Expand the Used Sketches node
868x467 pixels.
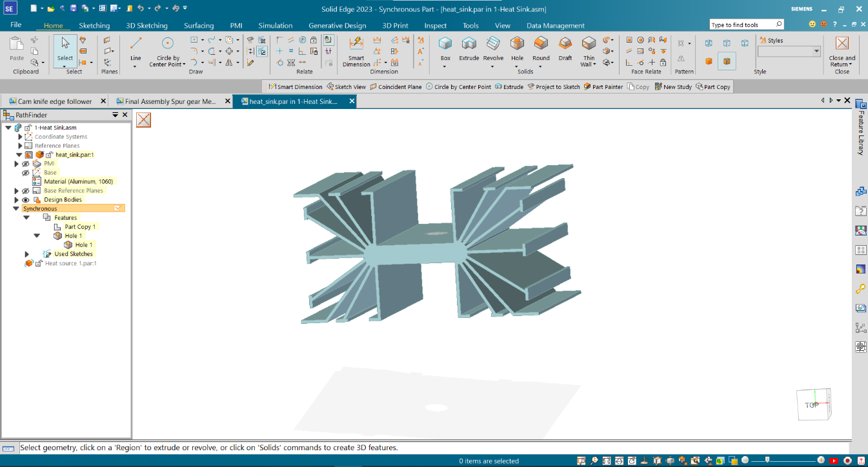28,253
